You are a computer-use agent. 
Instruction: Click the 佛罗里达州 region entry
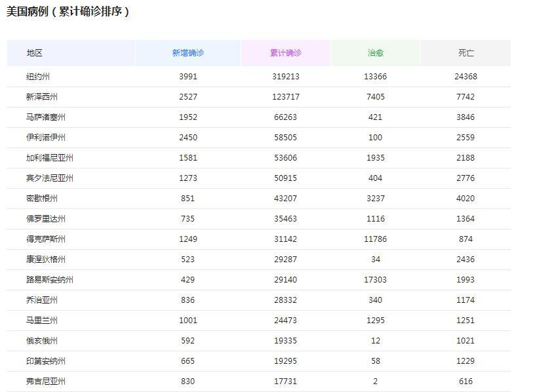click(x=40, y=218)
